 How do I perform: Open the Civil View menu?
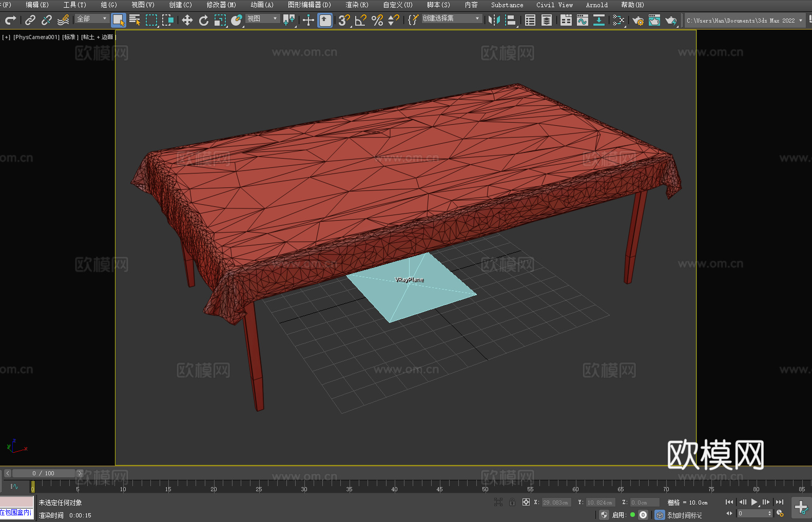point(554,5)
